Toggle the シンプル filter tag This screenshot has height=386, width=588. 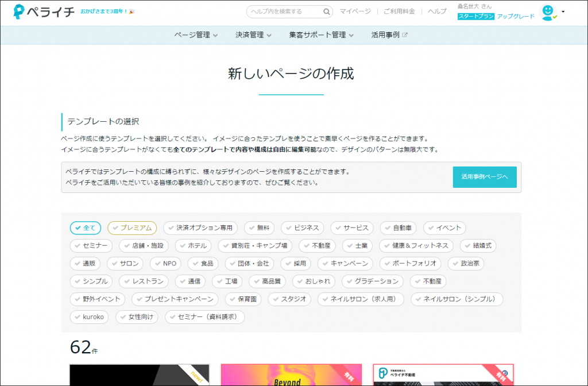tap(91, 281)
